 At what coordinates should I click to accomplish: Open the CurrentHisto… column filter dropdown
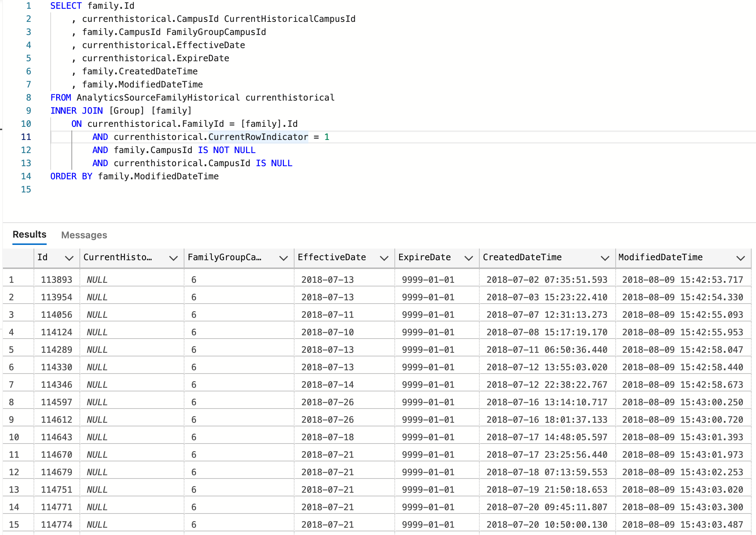coord(173,258)
